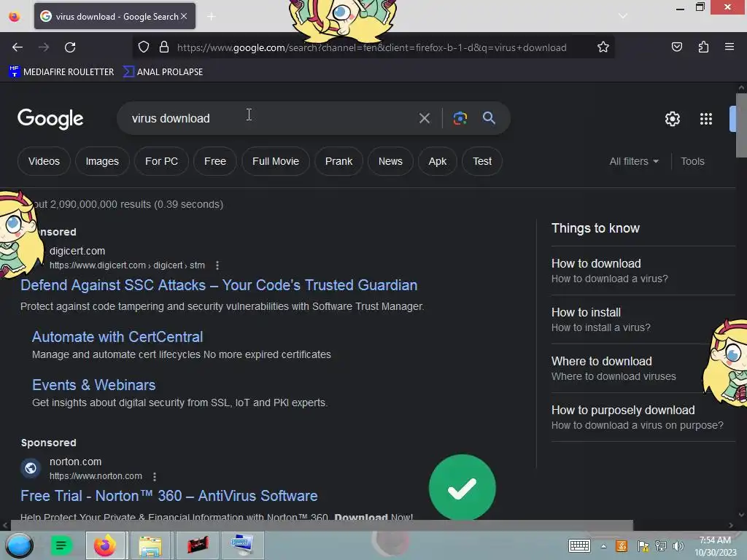Click the green checkmark circle
The width and height of the screenshot is (747, 560).
pos(462,488)
